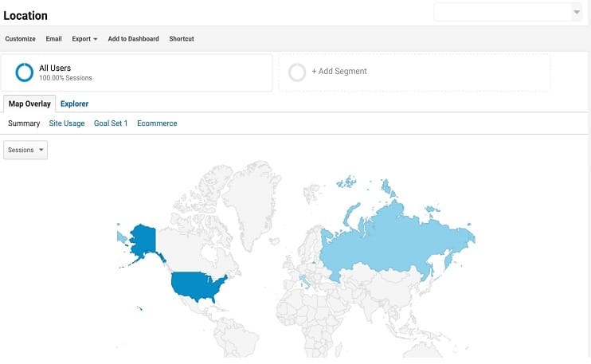Click Add to Dashboard
This screenshot has height=364, width=591.
[x=134, y=39]
